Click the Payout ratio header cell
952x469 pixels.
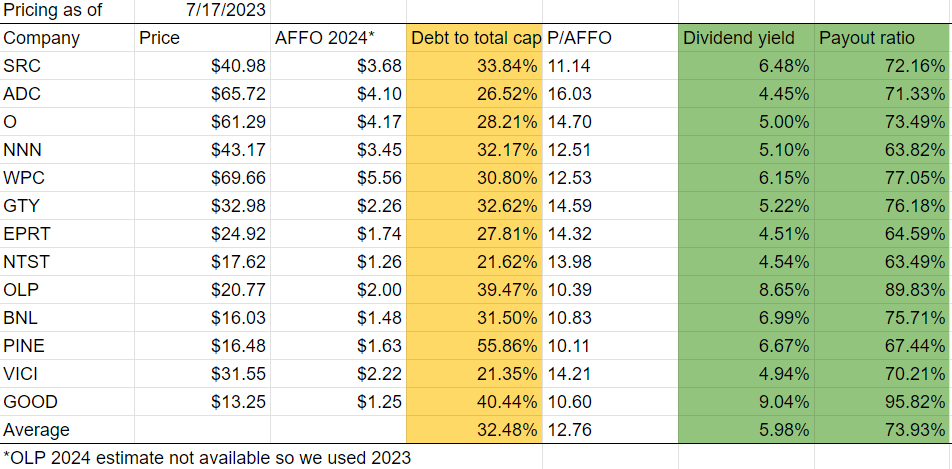coord(865,38)
